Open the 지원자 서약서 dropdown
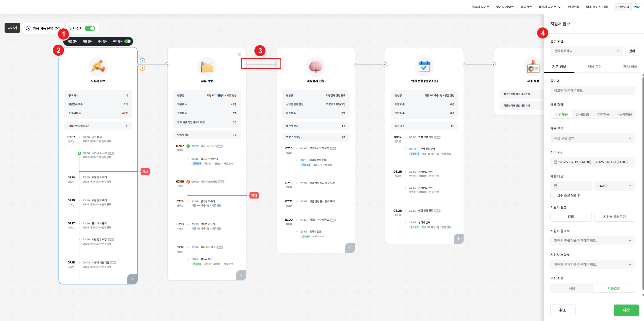 pos(592,264)
